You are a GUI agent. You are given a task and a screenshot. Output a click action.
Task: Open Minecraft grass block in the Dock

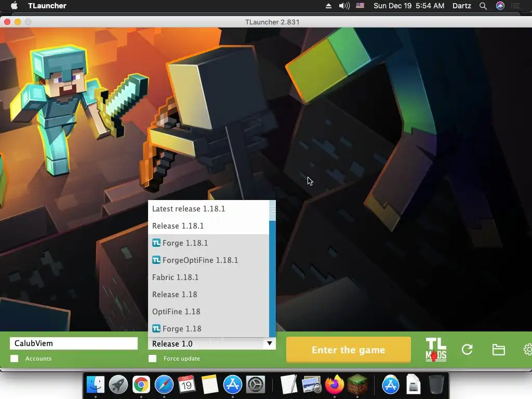tap(357, 385)
